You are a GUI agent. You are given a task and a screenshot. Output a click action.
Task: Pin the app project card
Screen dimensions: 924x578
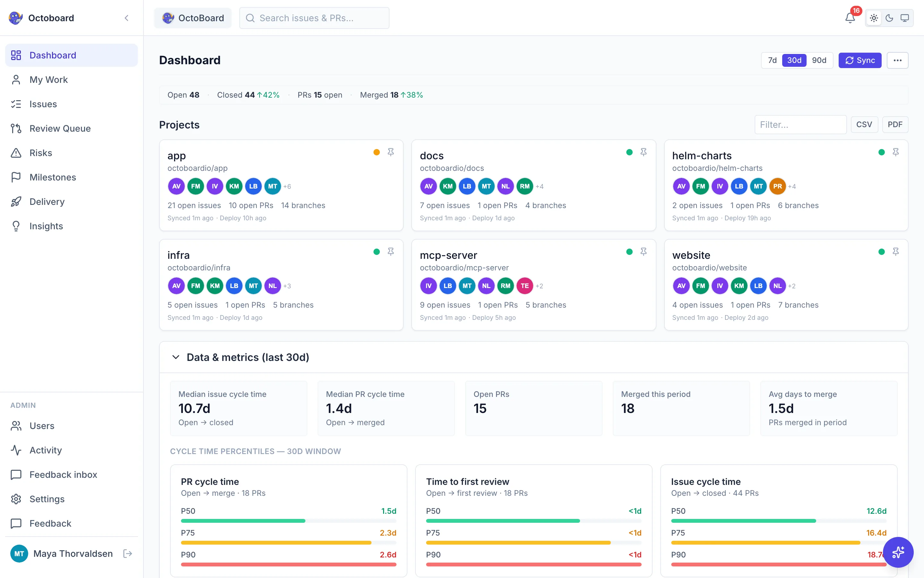[390, 152]
